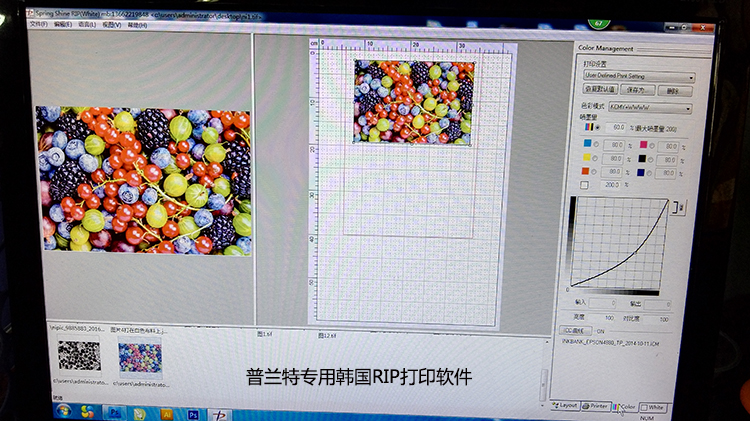Screen dimensions: 750x421
Task: Click the magenta ink swatch
Action: [643, 145]
